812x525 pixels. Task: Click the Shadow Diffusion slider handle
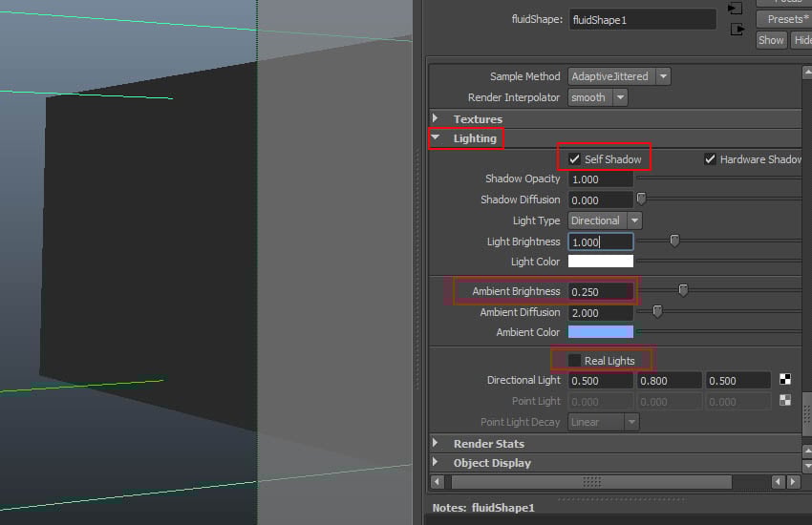[641, 199]
